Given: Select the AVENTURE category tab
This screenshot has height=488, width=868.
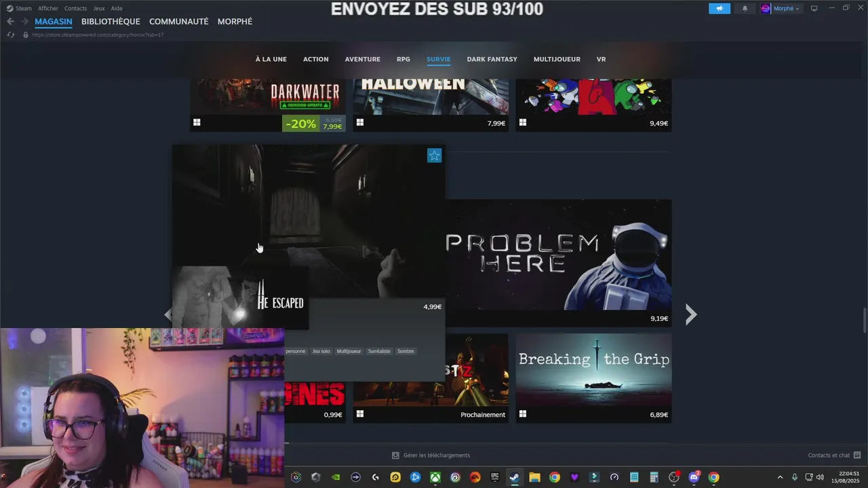Looking at the screenshot, I should coord(363,59).
